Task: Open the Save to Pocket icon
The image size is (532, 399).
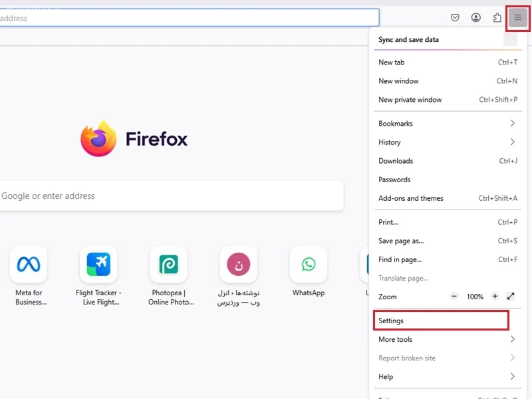Action: pyautogui.click(x=455, y=18)
